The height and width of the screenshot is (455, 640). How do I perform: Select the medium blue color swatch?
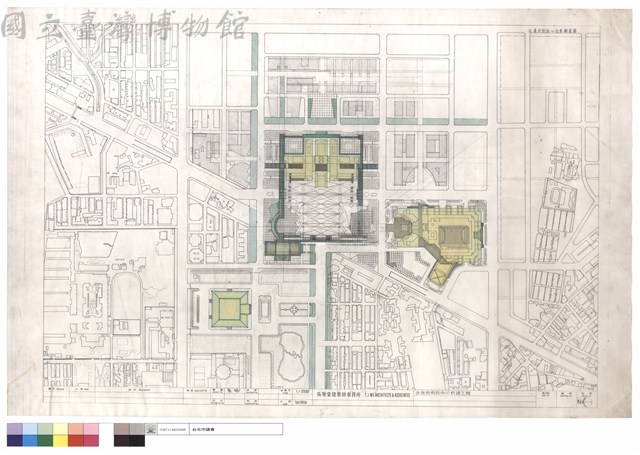pos(30,440)
